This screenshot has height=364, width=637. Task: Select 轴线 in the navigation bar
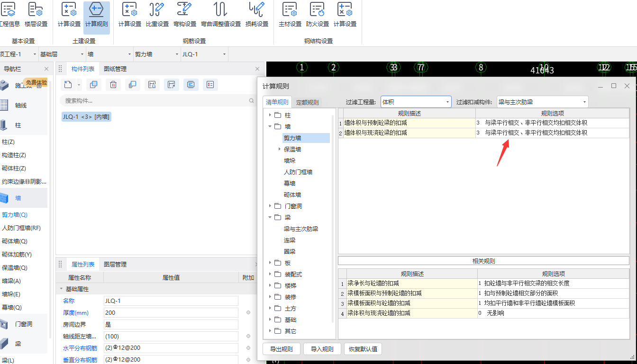(21, 105)
